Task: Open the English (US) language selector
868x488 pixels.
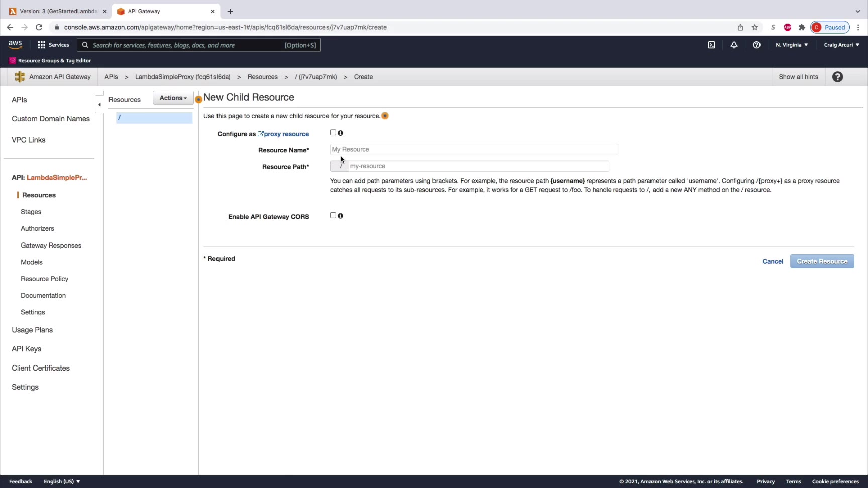Action: click(x=62, y=481)
